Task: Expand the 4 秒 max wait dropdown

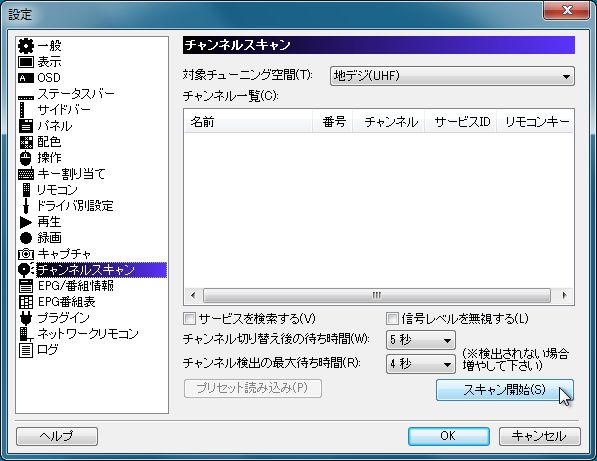Action: (421, 364)
